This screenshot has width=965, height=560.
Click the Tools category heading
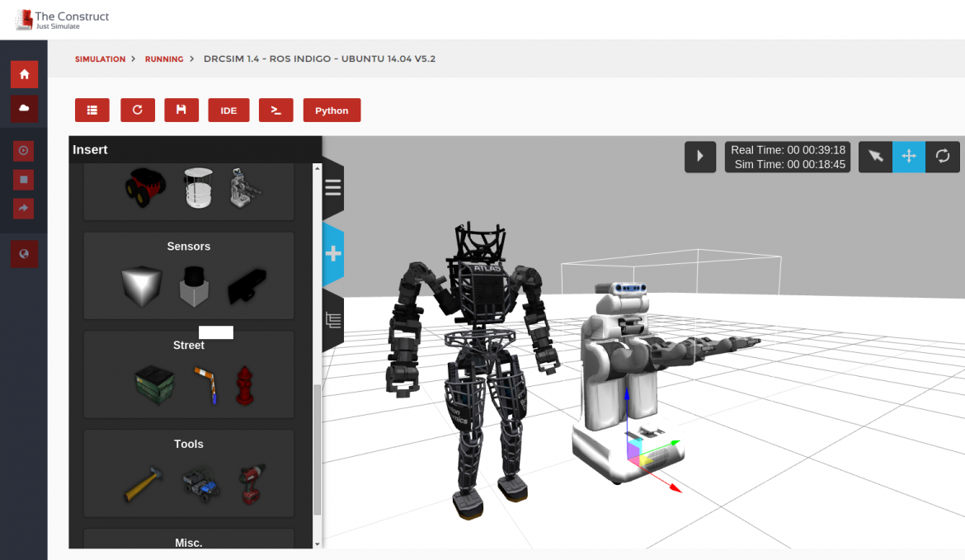pos(189,445)
